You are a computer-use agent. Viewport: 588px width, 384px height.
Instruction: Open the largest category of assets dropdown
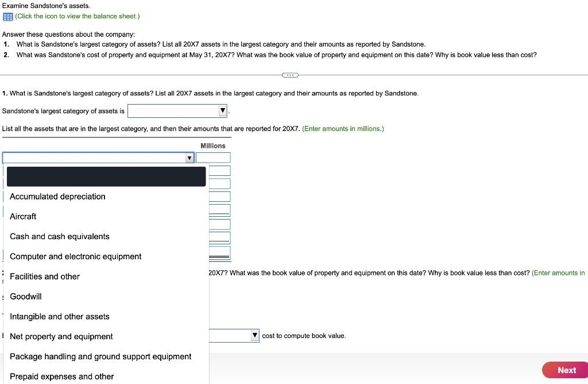pos(177,111)
